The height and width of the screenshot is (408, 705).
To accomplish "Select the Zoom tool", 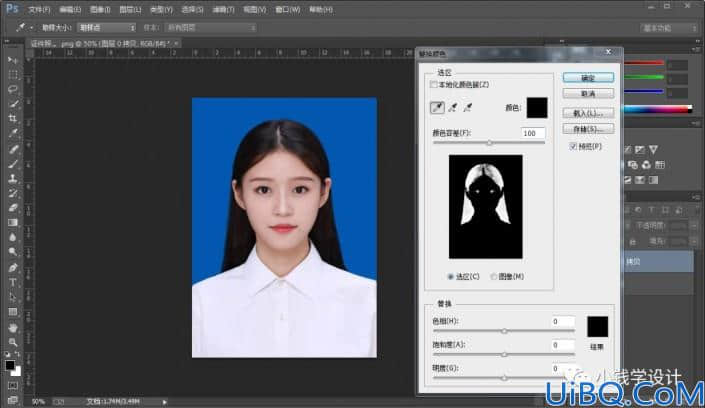I will pos(13,342).
